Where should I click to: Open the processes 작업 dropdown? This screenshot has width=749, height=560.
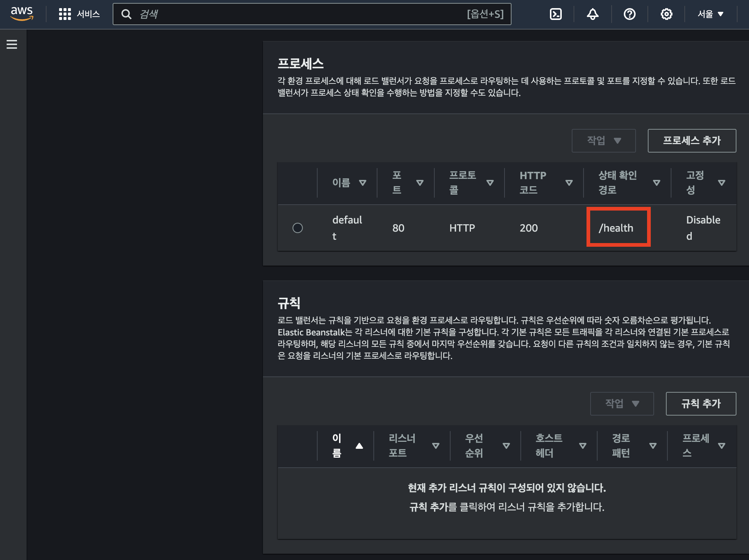pos(604,141)
